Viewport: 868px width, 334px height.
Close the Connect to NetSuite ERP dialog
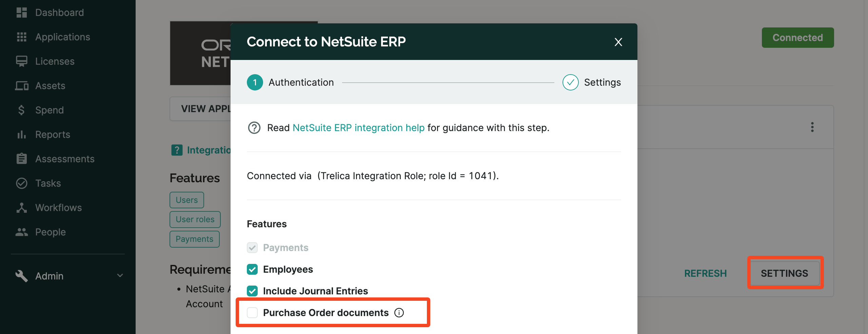coord(618,42)
